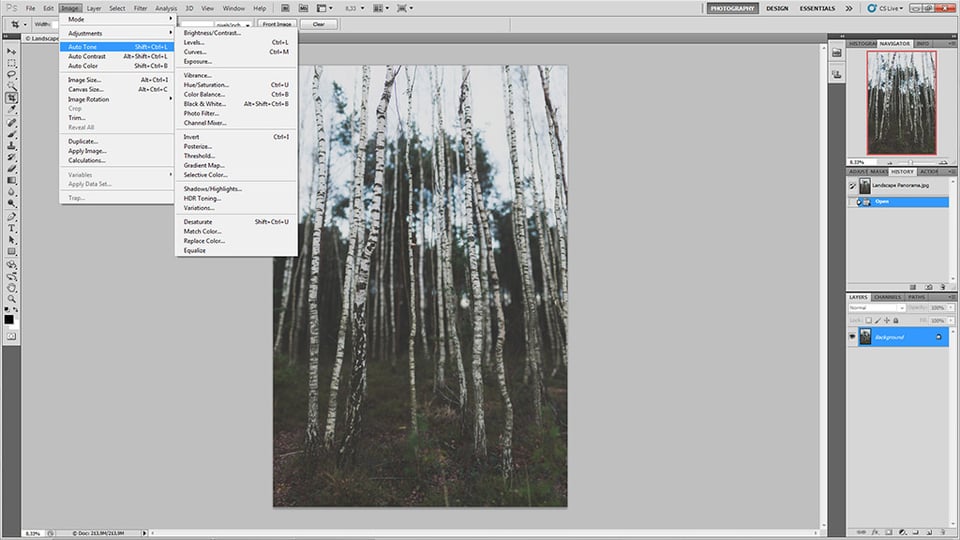
Task: Open the File menu
Action: pos(30,8)
